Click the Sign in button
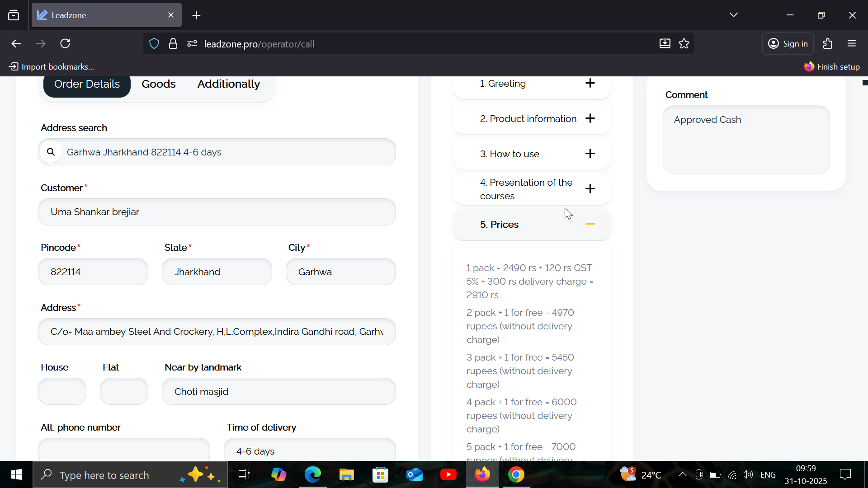The height and width of the screenshot is (488, 868). tap(788, 44)
